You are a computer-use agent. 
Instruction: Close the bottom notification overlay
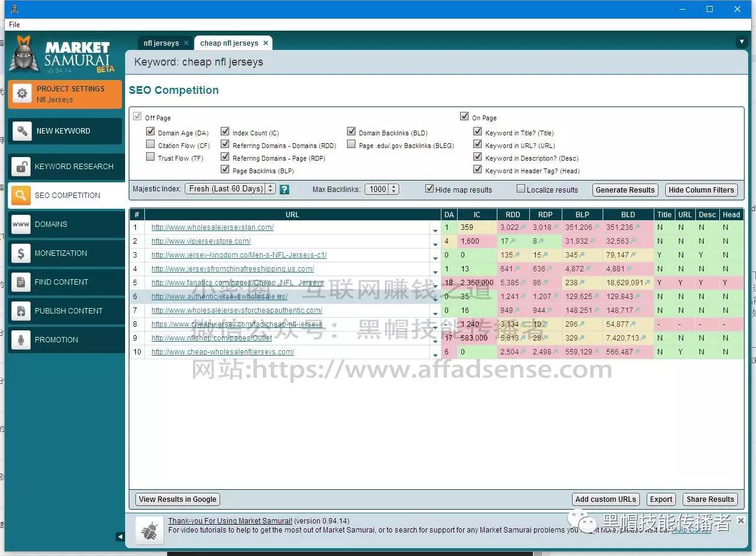point(741,520)
